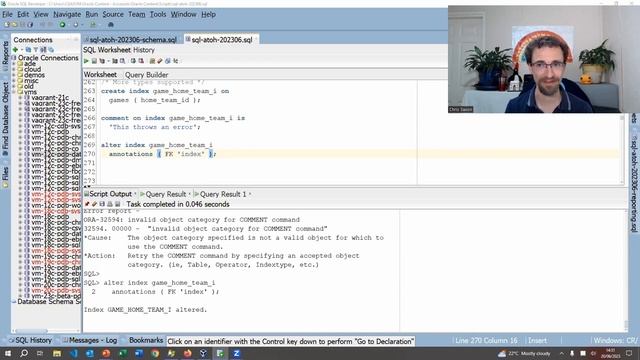This screenshot has width=640, height=360.
Task: Open the History view of SQL Worksheet
Action: click(x=144, y=50)
